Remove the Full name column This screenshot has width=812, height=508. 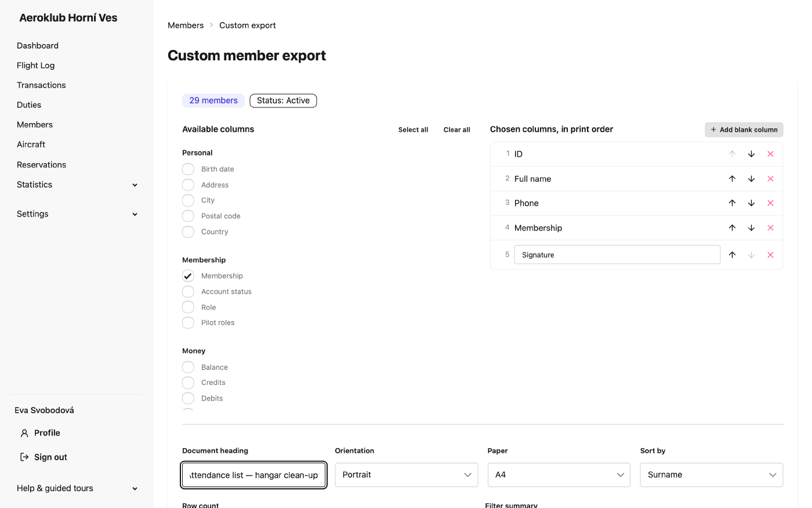[x=770, y=179]
